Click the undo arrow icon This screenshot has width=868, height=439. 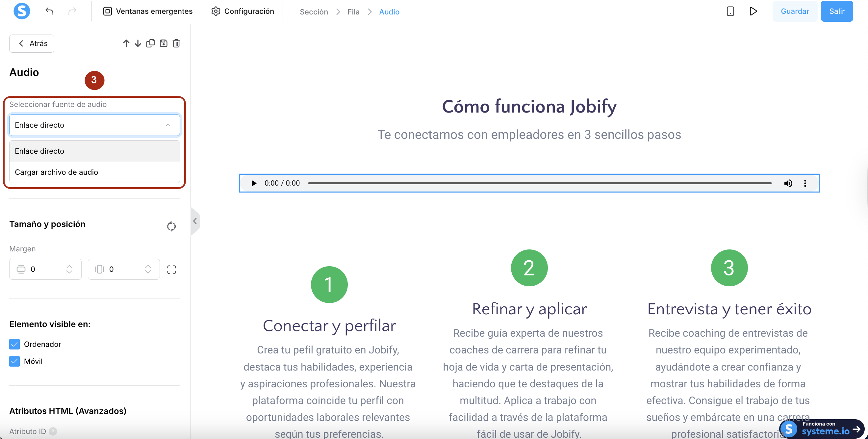coord(49,11)
